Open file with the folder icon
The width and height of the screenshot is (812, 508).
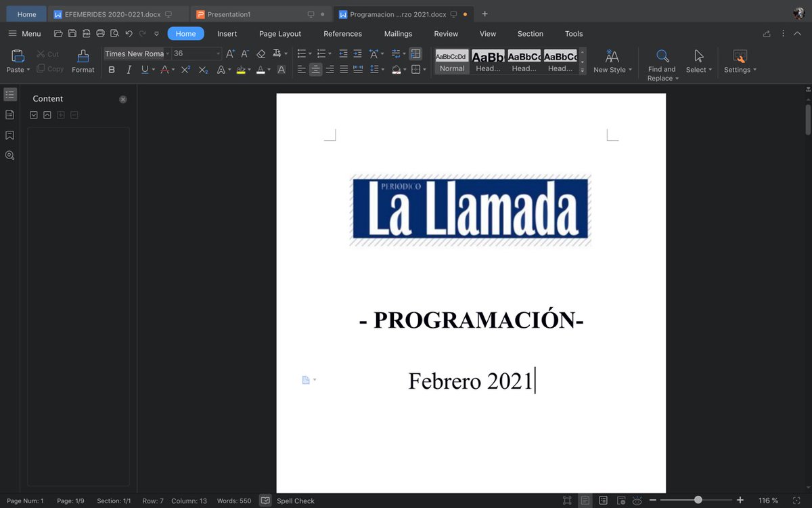pos(58,34)
